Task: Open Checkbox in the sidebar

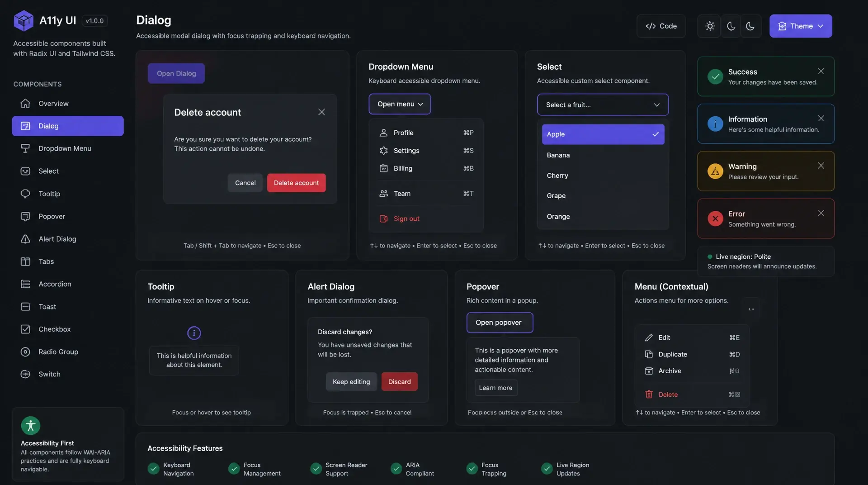Action: tap(68, 329)
